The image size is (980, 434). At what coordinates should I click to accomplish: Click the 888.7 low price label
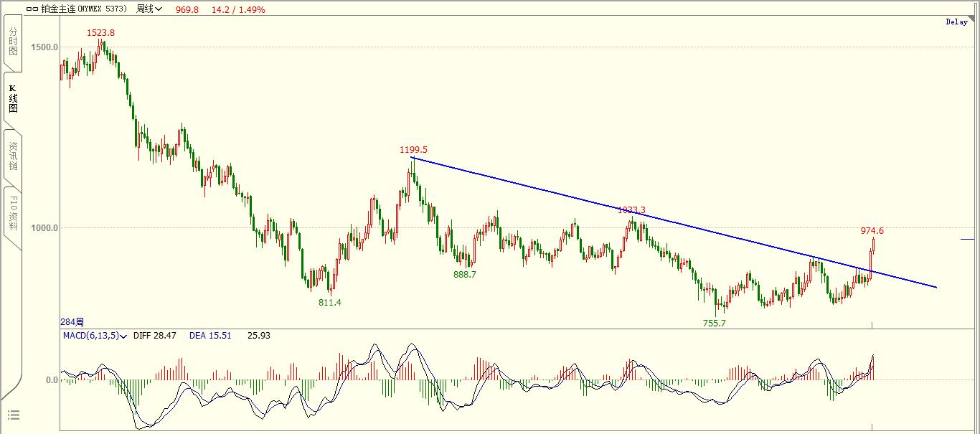464,274
